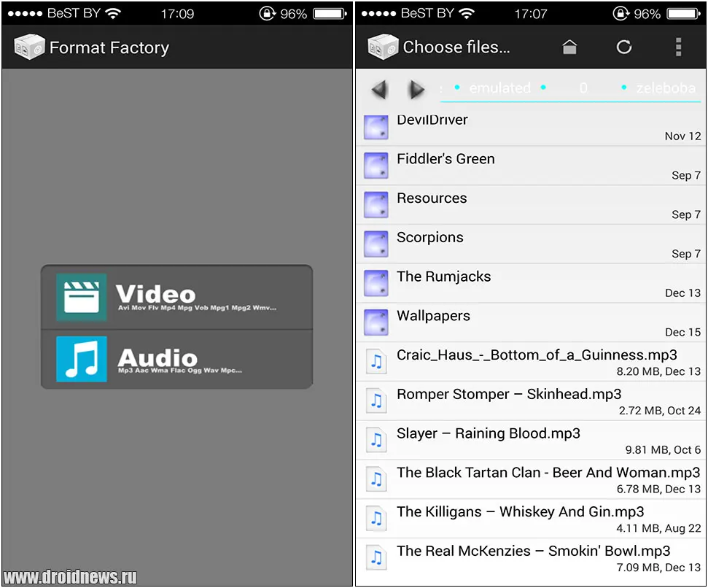This screenshot has height=588, width=708.
Task: Select Romper Stomper – Skinhead.mp3
Action: point(531,401)
